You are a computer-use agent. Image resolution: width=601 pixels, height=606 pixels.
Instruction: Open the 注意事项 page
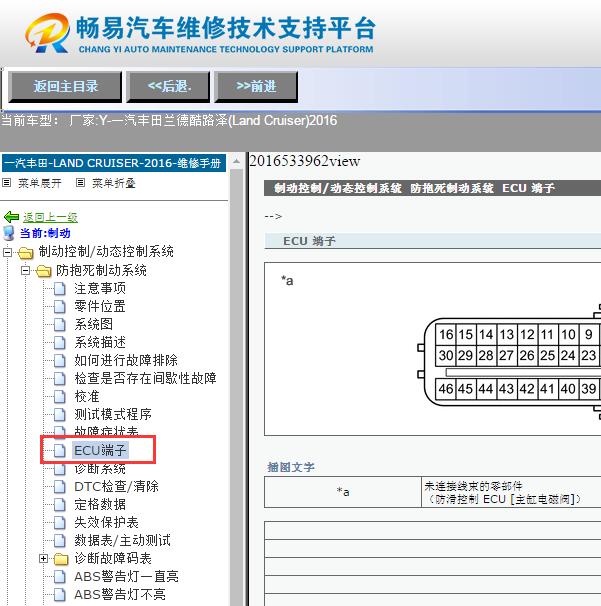(100, 288)
